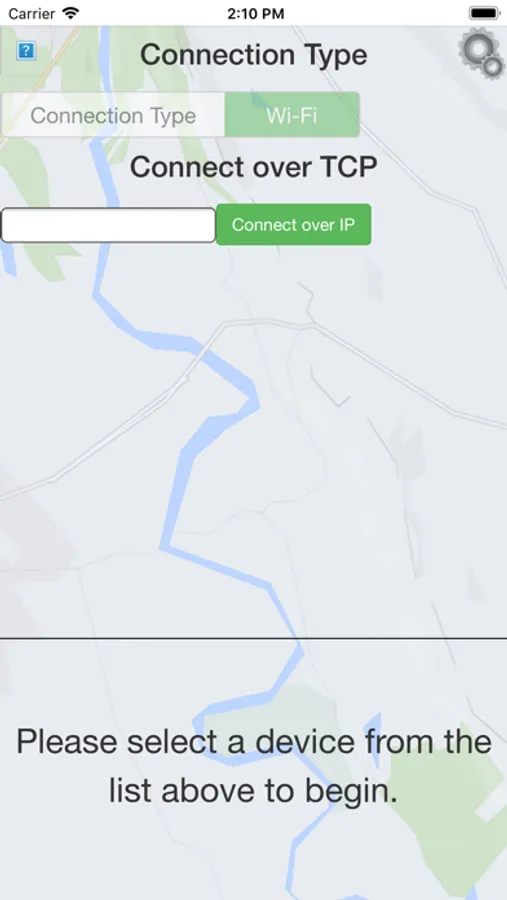Open help via the blue question mark icon
Viewport: 507px width, 900px height.
26,51
